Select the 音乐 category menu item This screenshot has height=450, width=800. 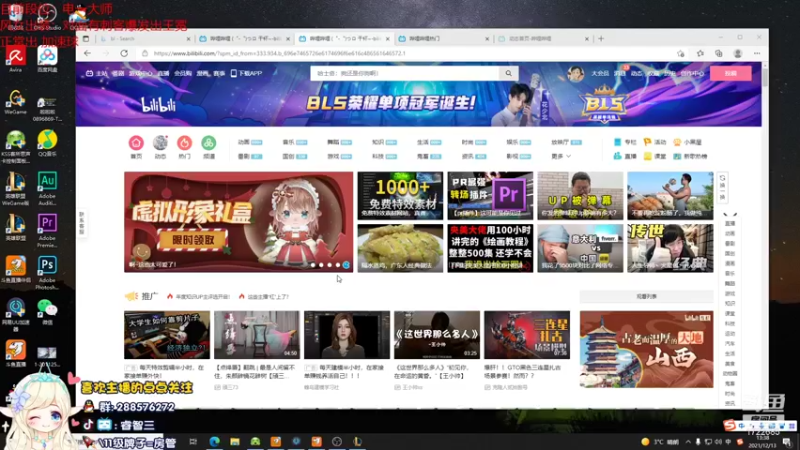click(294, 142)
